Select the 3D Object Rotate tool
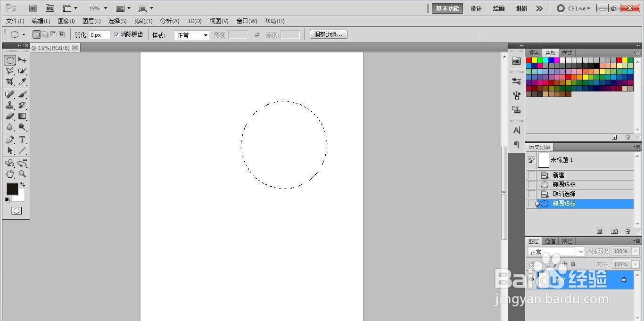Screen dimensions: 644x321 coord(10,163)
